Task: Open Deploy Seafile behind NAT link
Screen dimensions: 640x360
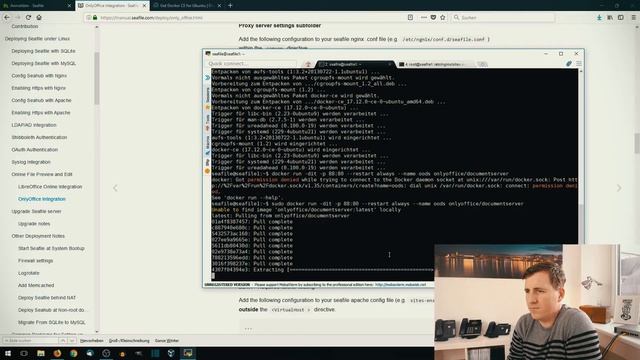Action: 47,298
